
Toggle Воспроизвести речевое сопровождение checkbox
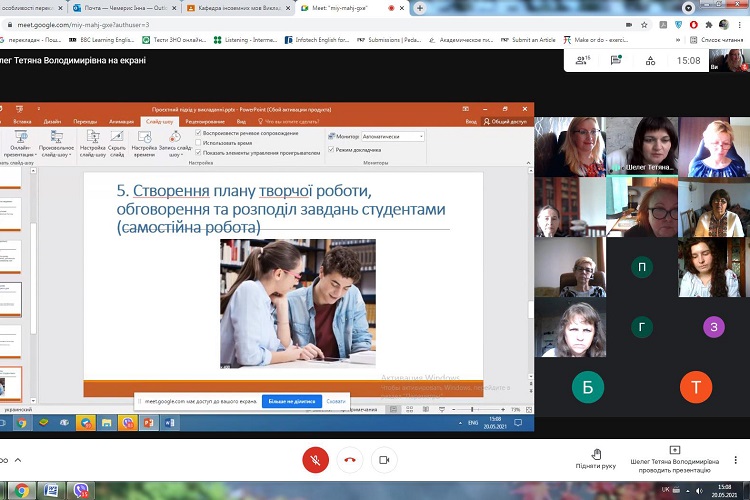coord(199,133)
